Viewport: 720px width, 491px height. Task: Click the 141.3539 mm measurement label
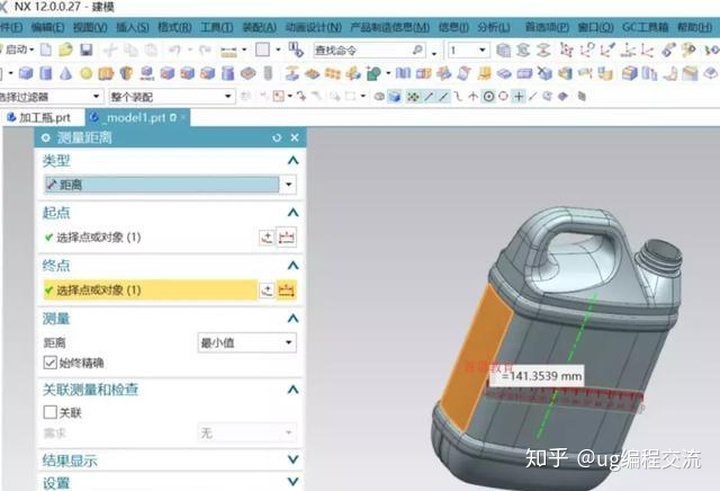[x=537, y=376]
